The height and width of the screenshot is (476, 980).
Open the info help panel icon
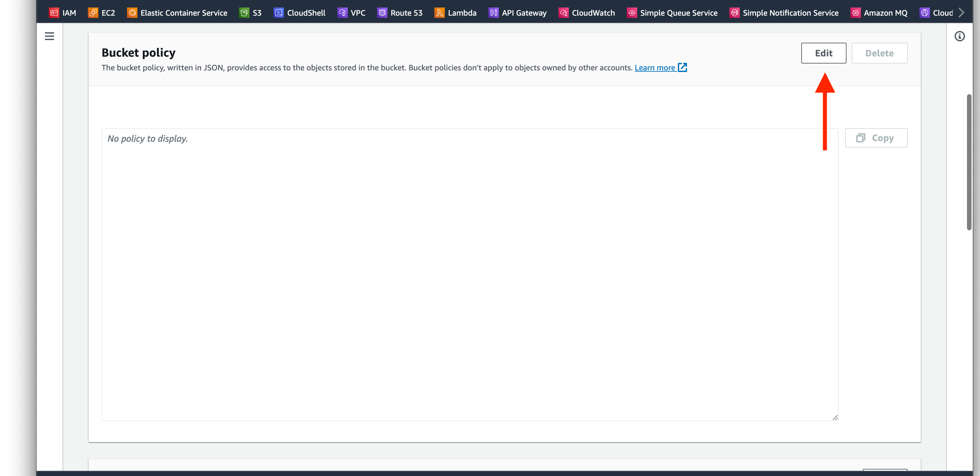[959, 36]
